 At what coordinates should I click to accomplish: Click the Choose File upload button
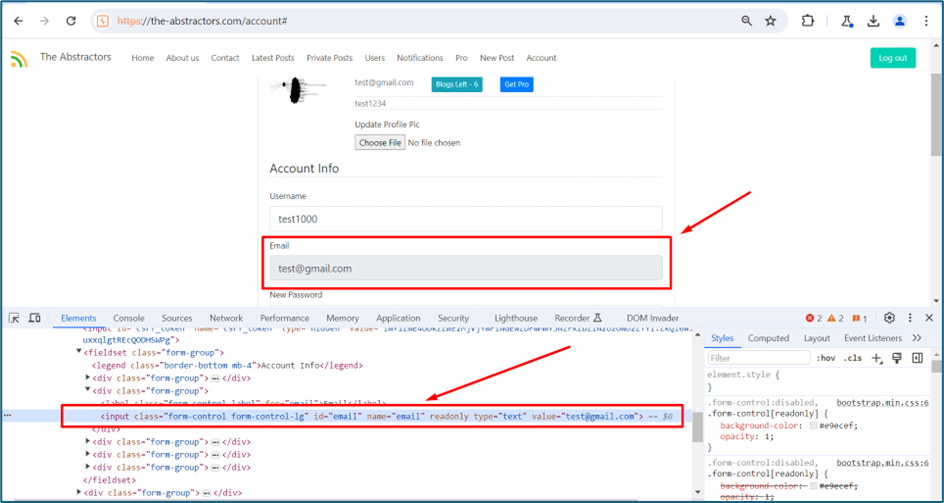380,143
